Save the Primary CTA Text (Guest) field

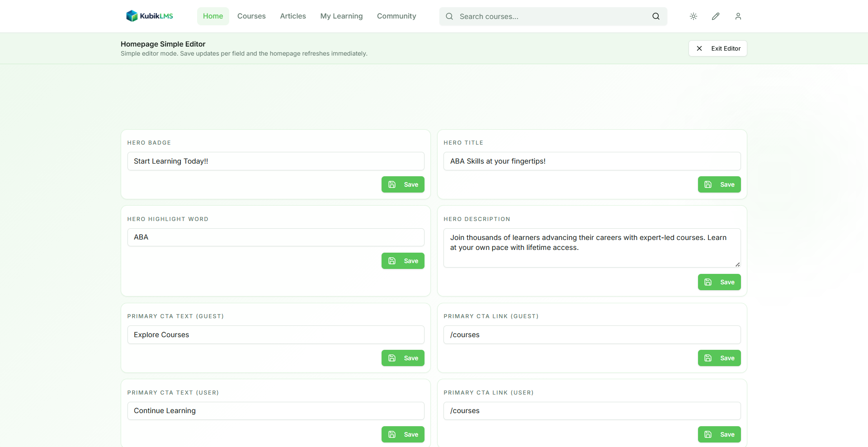403,358
